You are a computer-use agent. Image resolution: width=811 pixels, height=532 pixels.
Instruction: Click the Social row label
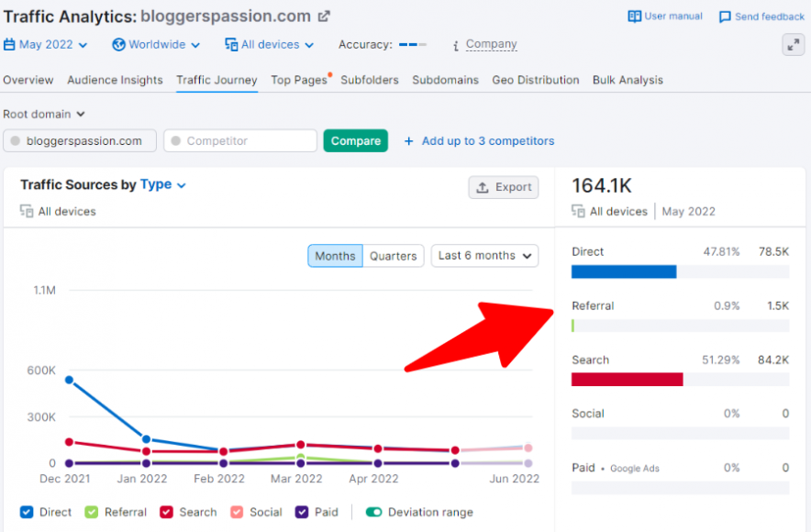[x=588, y=414]
